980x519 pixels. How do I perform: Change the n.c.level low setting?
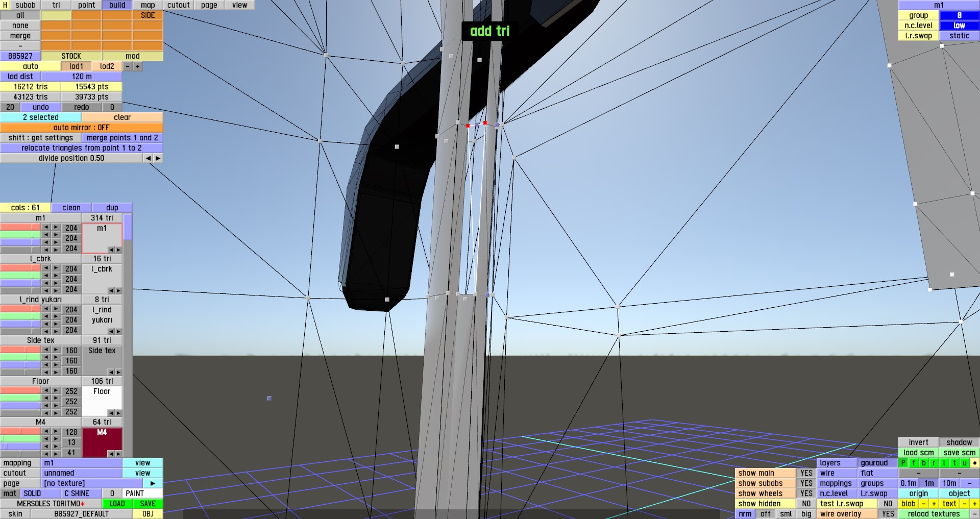coord(959,26)
